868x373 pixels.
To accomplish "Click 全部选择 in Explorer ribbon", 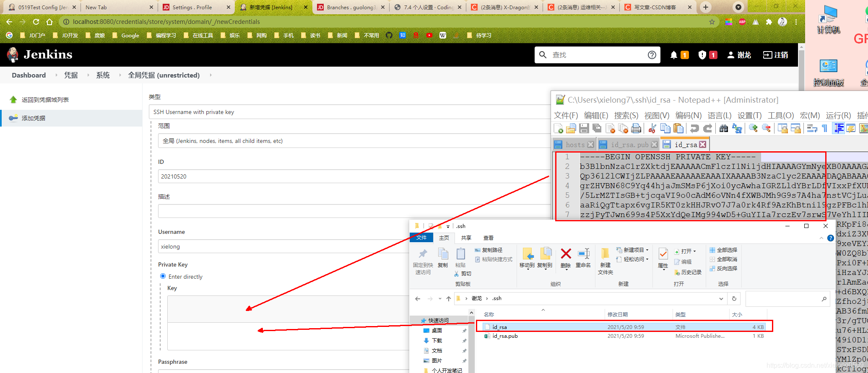I will click(x=723, y=250).
